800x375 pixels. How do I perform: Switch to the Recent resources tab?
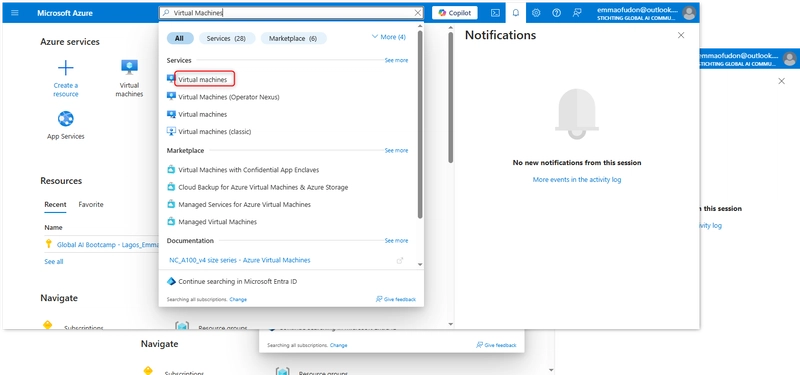tap(55, 205)
